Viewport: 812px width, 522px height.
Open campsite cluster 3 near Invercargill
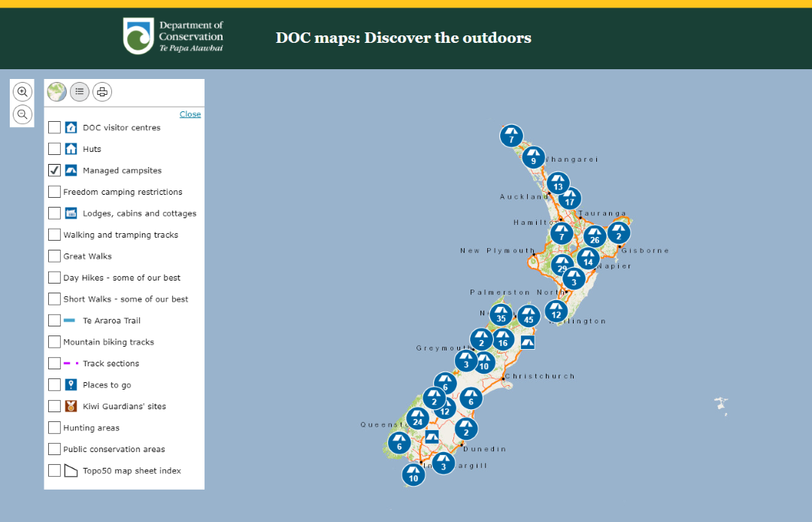(x=444, y=463)
